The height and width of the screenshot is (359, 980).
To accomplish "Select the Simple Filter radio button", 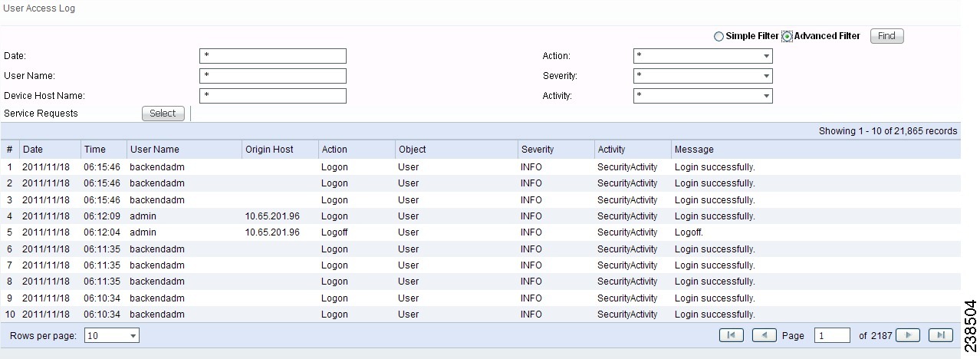I will [x=719, y=36].
